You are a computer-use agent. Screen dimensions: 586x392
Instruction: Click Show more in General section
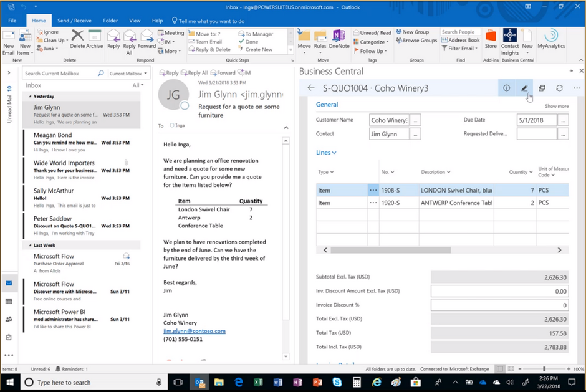tap(557, 106)
